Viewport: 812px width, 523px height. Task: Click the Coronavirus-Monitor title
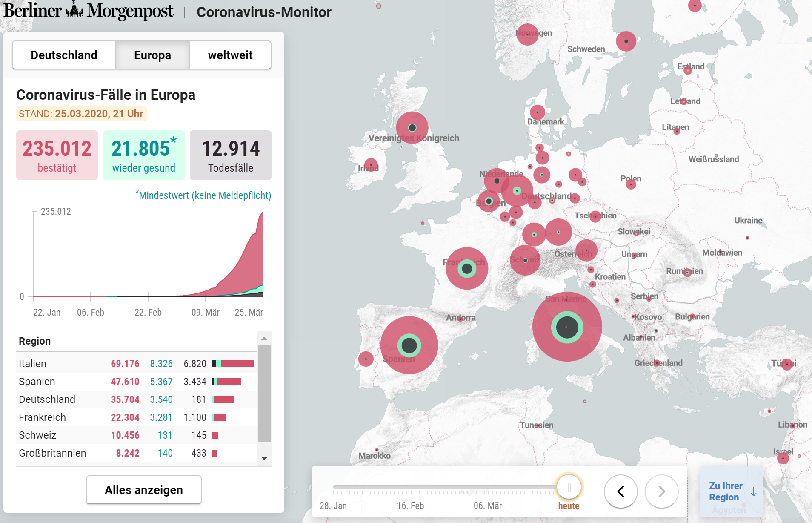tap(264, 12)
